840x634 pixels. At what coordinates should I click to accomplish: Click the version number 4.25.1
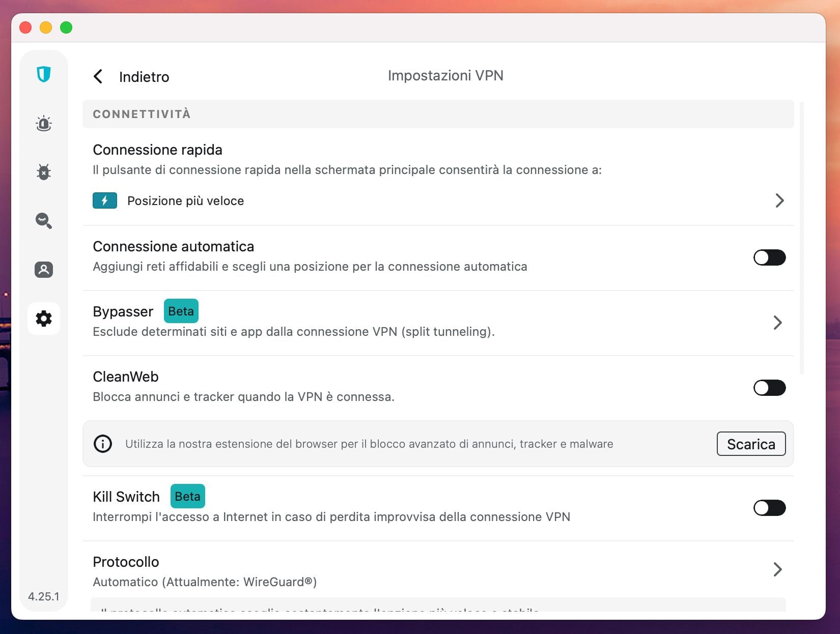coord(44,596)
